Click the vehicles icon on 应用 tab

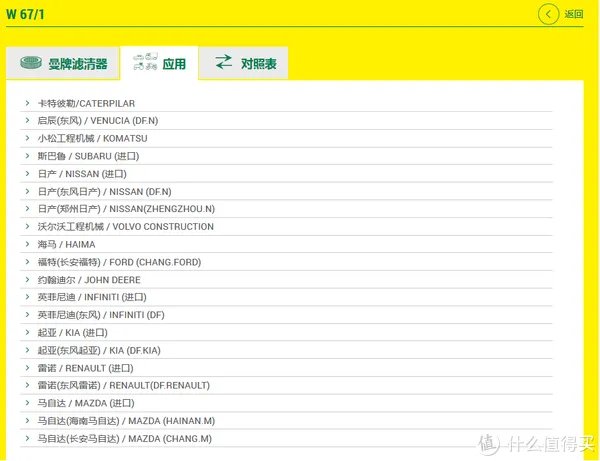[x=146, y=63]
